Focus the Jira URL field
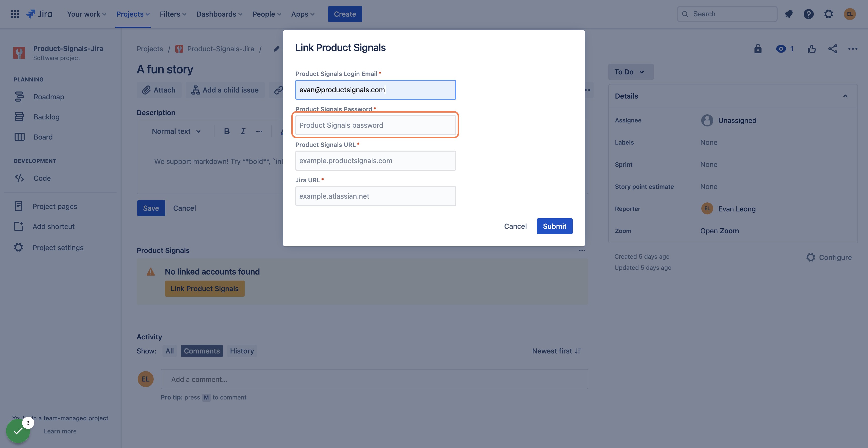This screenshot has width=868, height=448. 375,196
